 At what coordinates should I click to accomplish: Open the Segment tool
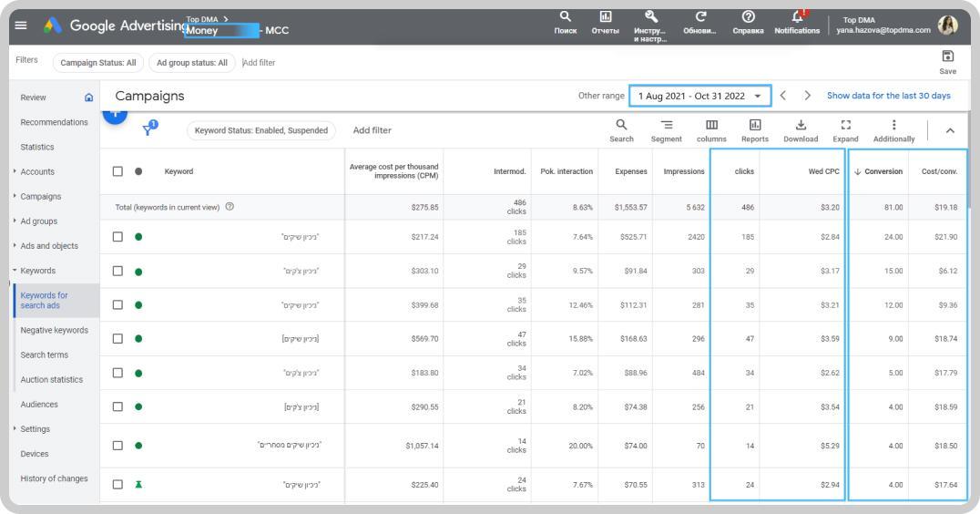coord(667,125)
